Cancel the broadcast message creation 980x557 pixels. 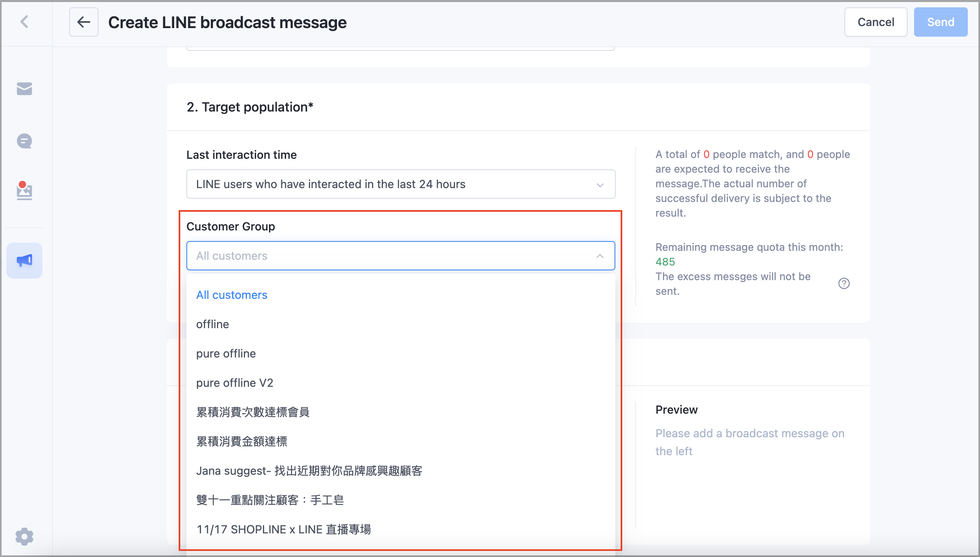(876, 22)
